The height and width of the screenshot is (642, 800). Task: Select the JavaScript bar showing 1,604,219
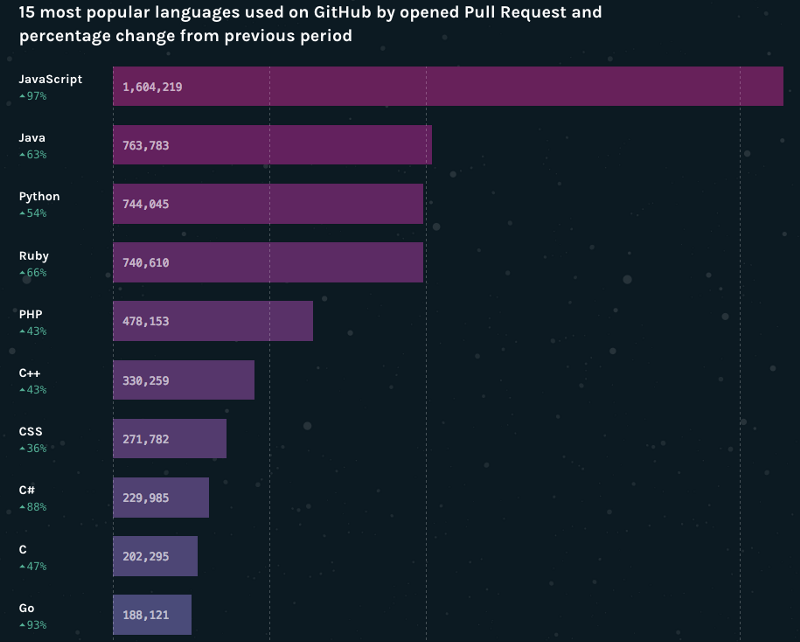coord(447,86)
